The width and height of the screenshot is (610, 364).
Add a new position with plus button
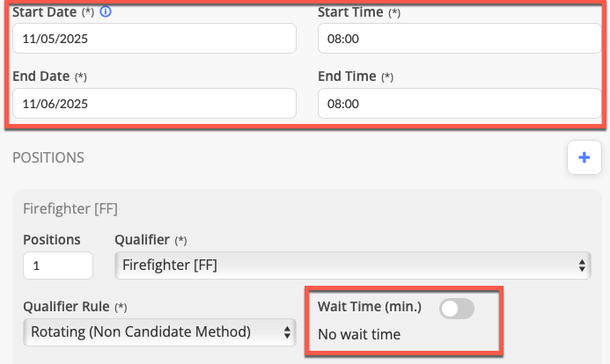(x=584, y=158)
